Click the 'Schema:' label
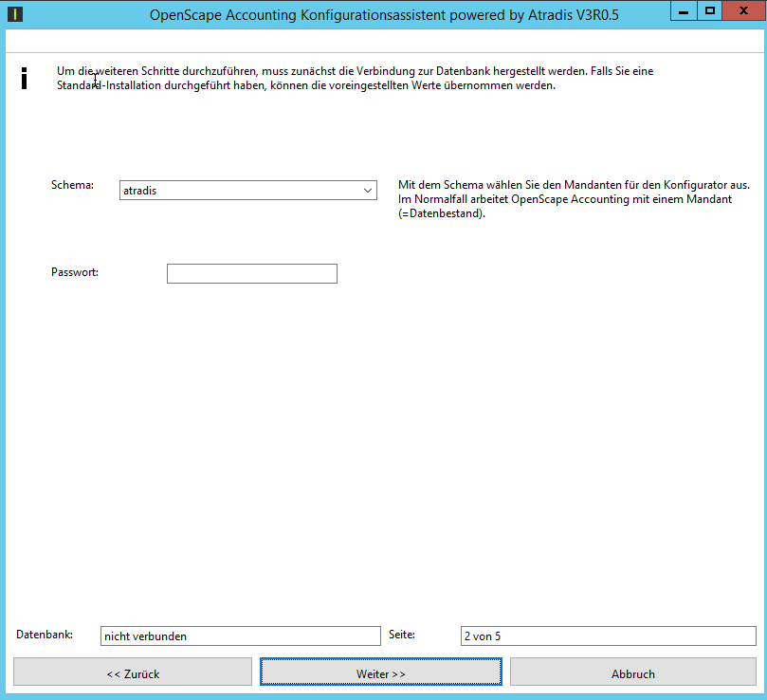Image resolution: width=767 pixels, height=700 pixels. 72,185
